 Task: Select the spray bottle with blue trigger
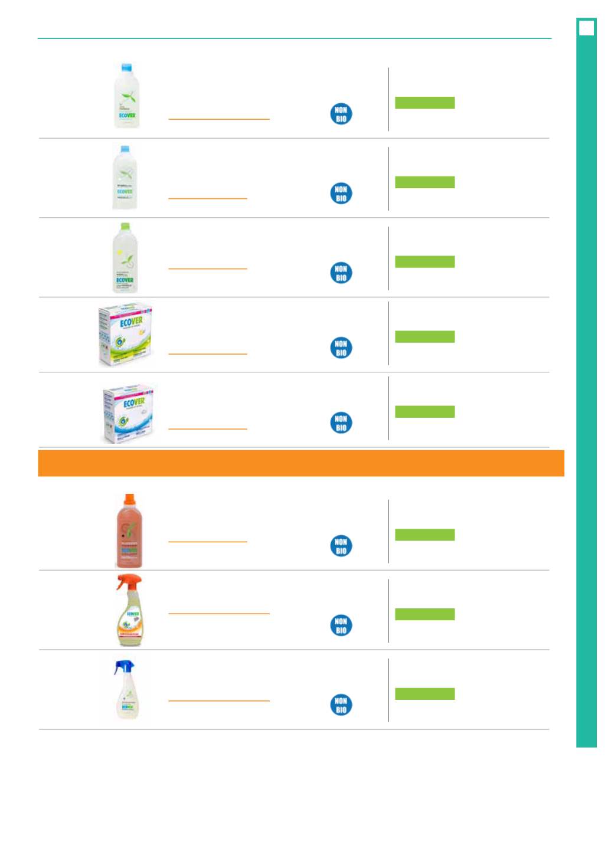126,689
